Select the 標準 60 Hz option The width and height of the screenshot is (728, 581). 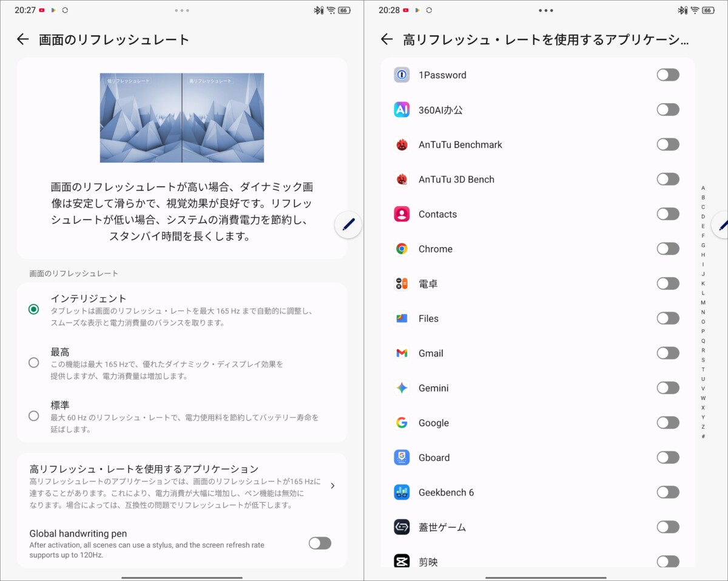click(x=34, y=416)
